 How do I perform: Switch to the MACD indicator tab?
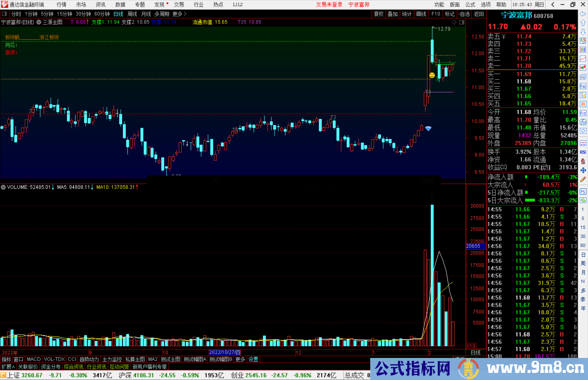[x=33, y=359]
